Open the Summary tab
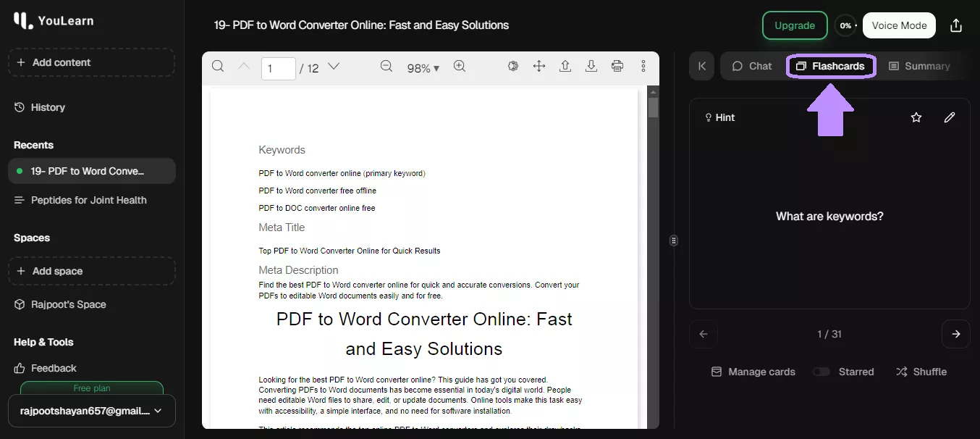Image resolution: width=980 pixels, height=439 pixels. click(919, 66)
